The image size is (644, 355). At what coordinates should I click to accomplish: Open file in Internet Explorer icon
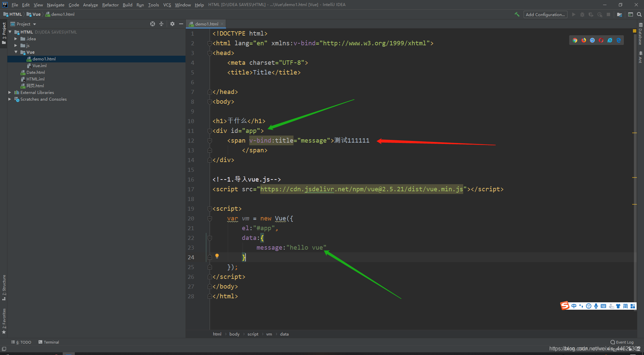pos(610,40)
